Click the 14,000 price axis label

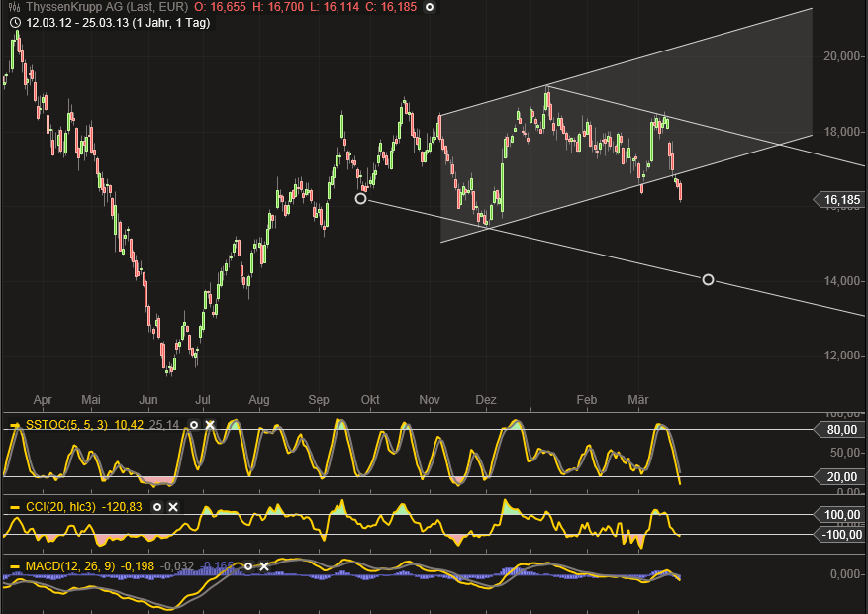click(841, 281)
